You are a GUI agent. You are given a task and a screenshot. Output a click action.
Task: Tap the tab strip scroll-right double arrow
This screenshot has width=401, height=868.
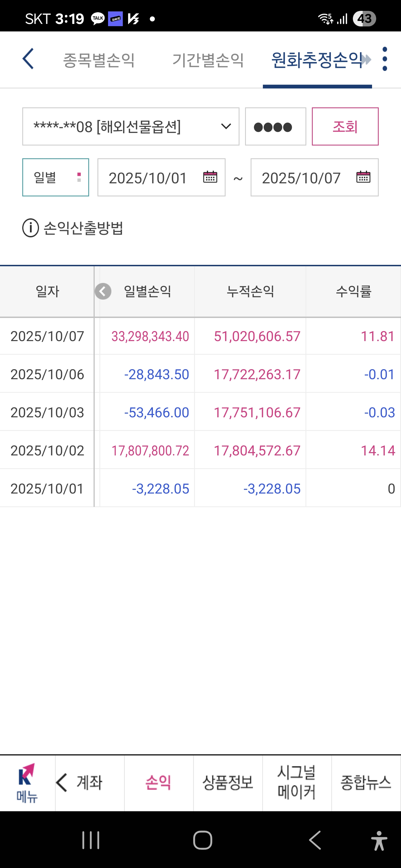point(366,60)
